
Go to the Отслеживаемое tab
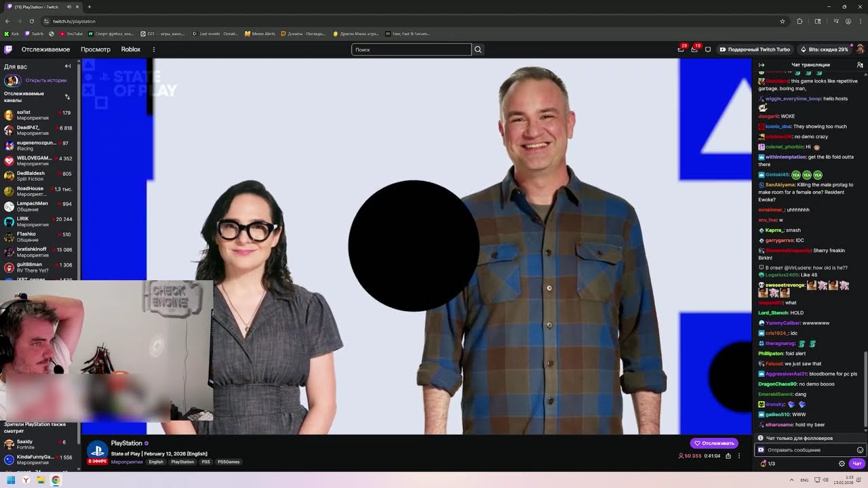coord(45,49)
